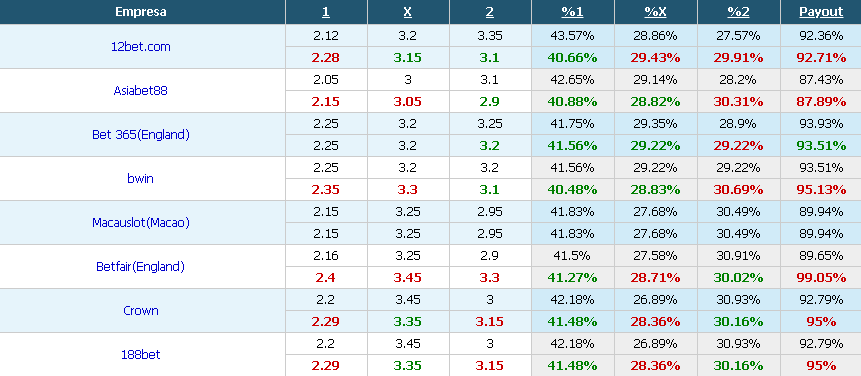The image size is (861, 376).
Task: Click the Empresa column header
Action: [141, 12]
